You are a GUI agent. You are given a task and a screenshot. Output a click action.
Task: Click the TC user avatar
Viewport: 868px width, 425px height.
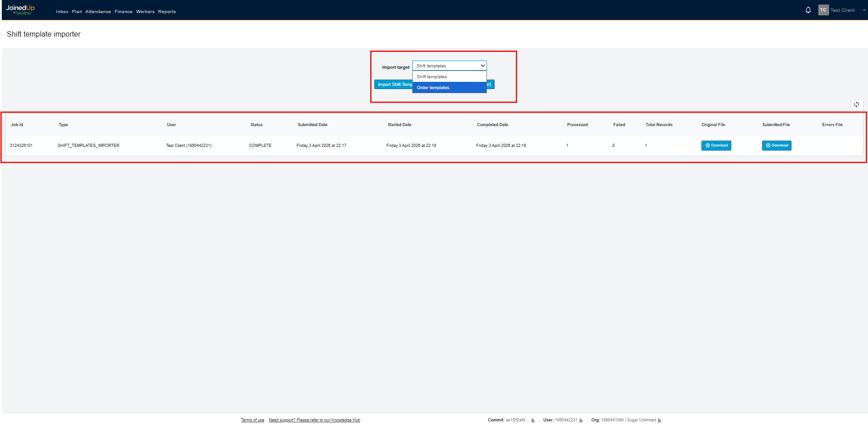823,10
